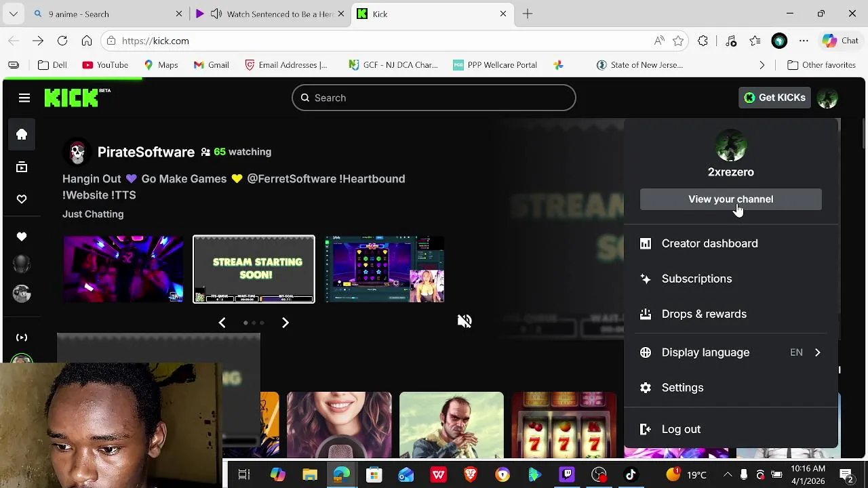Open Copilot Chat button
Image resolution: width=868 pixels, height=488 pixels.
[841, 41]
